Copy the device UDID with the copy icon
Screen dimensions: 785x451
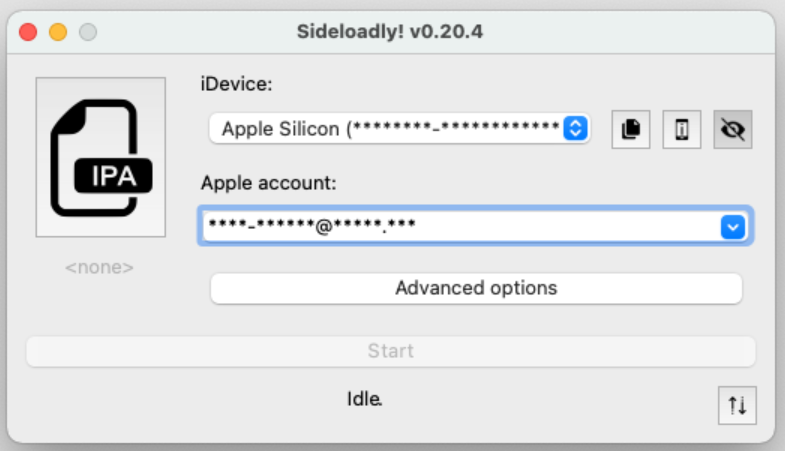[631, 130]
